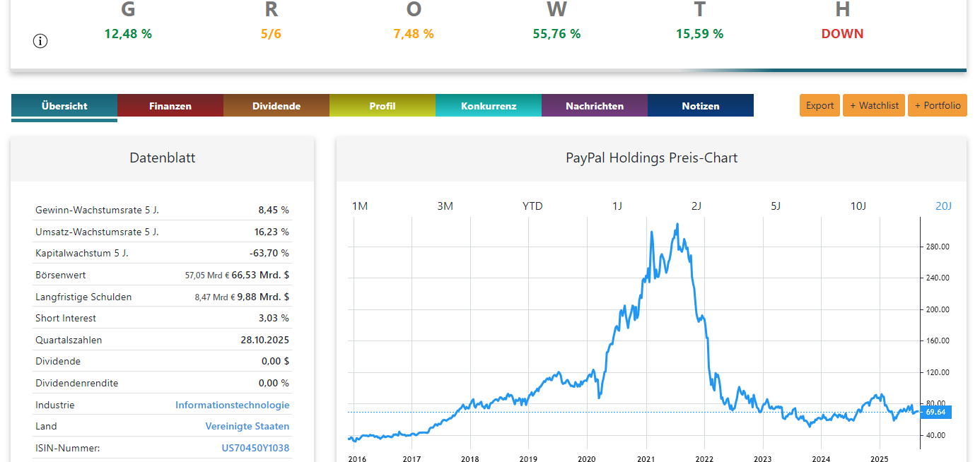Switch chart to 10J range

858,206
